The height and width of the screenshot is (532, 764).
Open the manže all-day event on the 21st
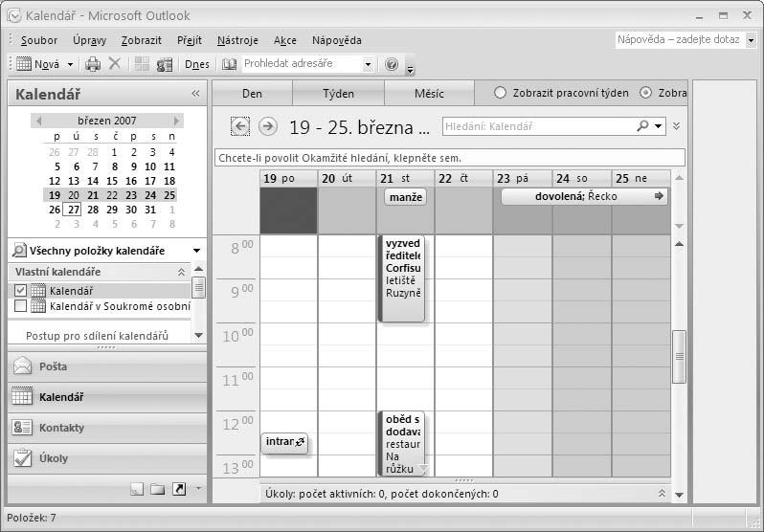[405, 197]
